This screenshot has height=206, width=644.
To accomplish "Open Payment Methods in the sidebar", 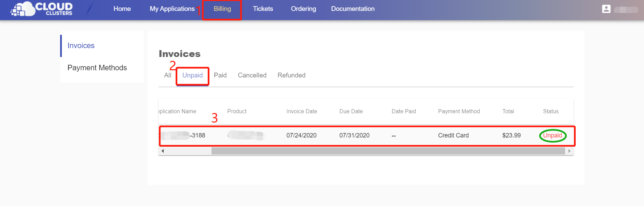I will [x=97, y=68].
